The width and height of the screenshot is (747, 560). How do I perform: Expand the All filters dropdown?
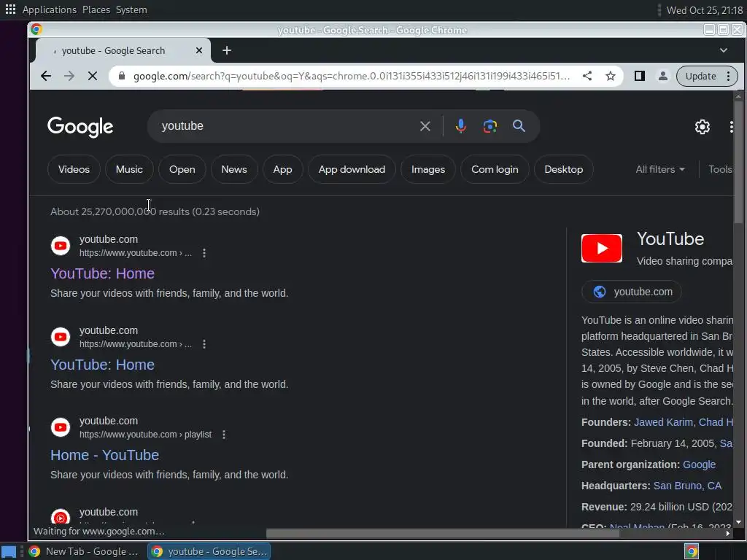(x=659, y=169)
